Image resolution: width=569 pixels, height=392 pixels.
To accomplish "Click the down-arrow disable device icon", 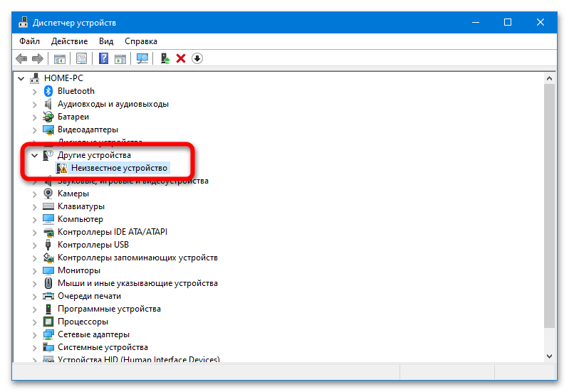I will (197, 58).
